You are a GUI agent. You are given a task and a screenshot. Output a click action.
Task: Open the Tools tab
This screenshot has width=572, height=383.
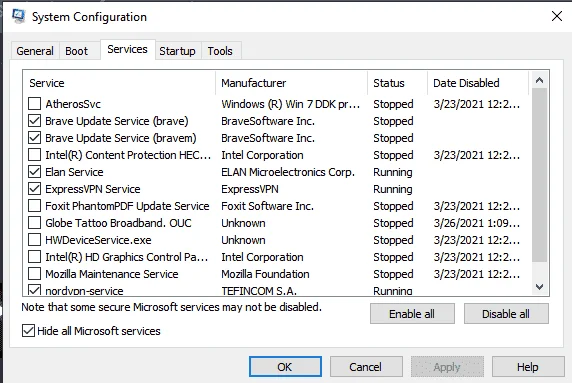220,51
